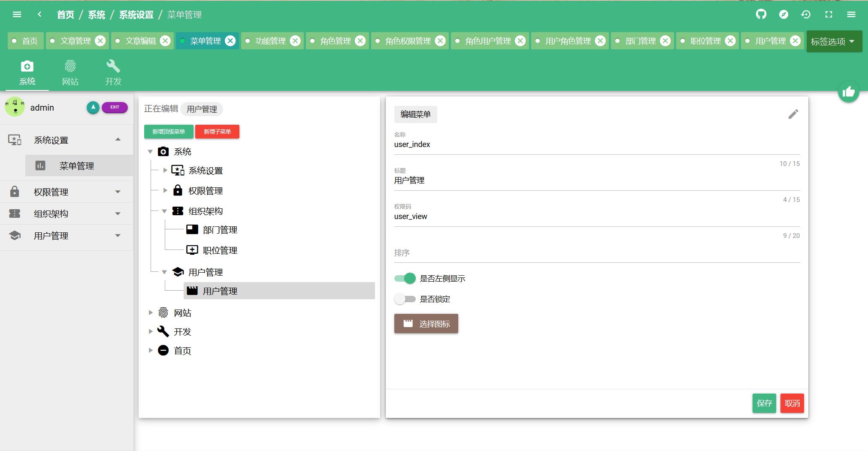Screen dimensions: 868x451
Task: Toggle the 是否锁定 switch
Action: click(x=405, y=299)
